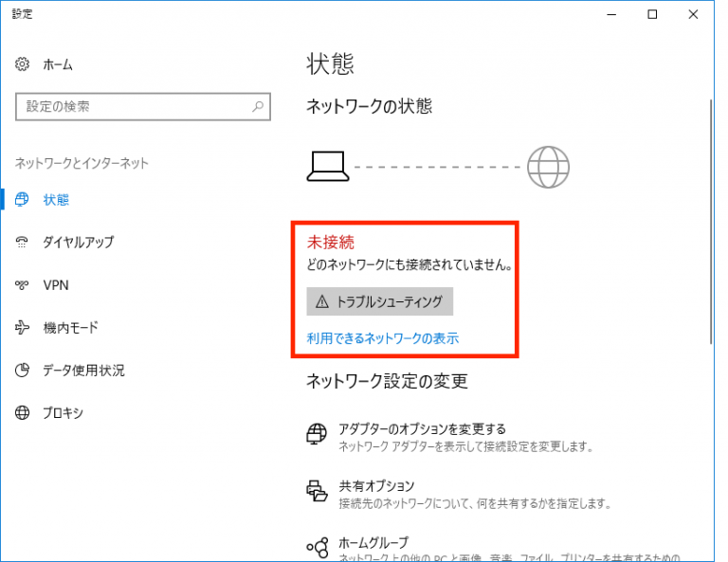Open 機内モード settings
The image size is (728, 562).
[x=70, y=328]
